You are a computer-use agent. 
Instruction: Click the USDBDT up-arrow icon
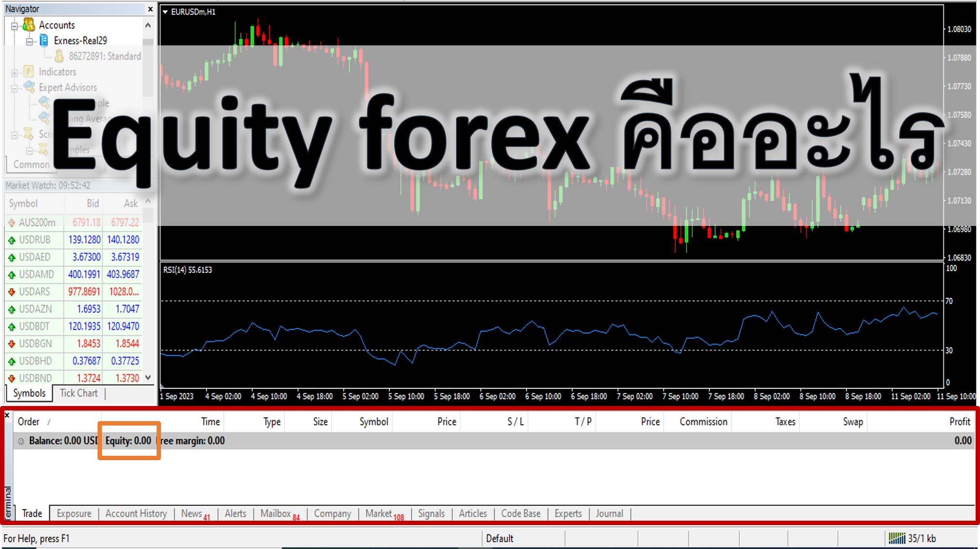12,326
